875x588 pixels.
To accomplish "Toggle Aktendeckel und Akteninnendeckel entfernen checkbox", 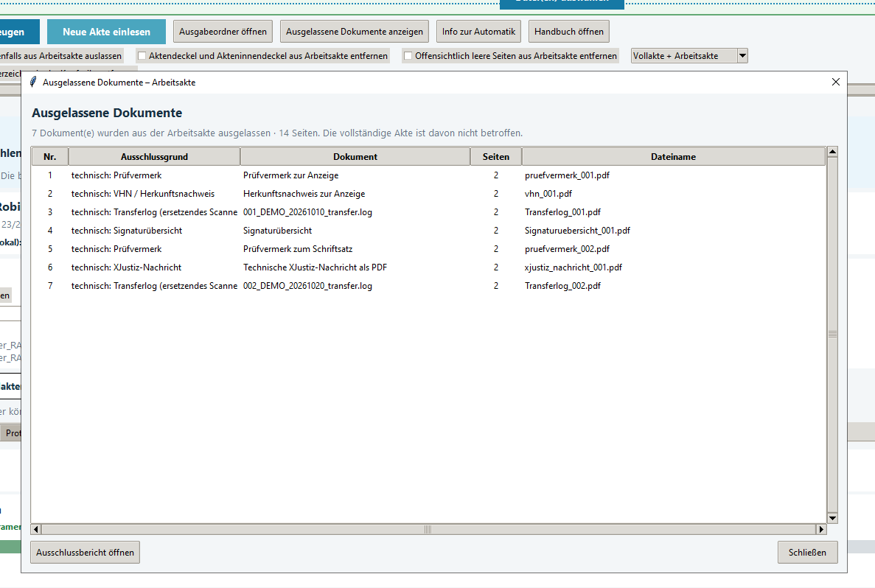I will 142,56.
